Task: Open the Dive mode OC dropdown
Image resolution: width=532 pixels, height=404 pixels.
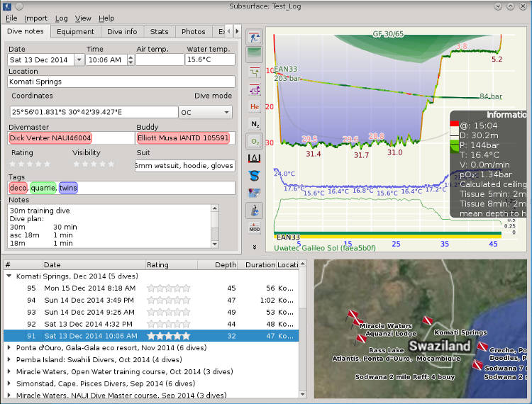Action: coord(205,112)
